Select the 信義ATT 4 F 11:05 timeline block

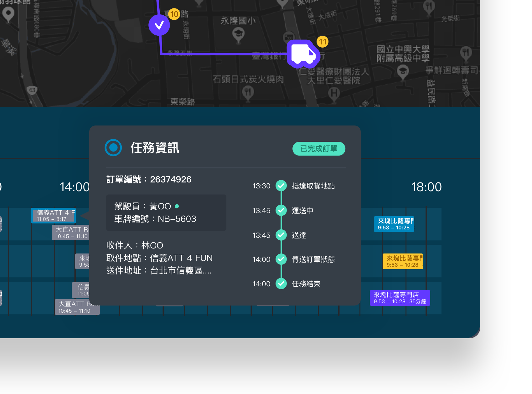pyautogui.click(x=54, y=216)
